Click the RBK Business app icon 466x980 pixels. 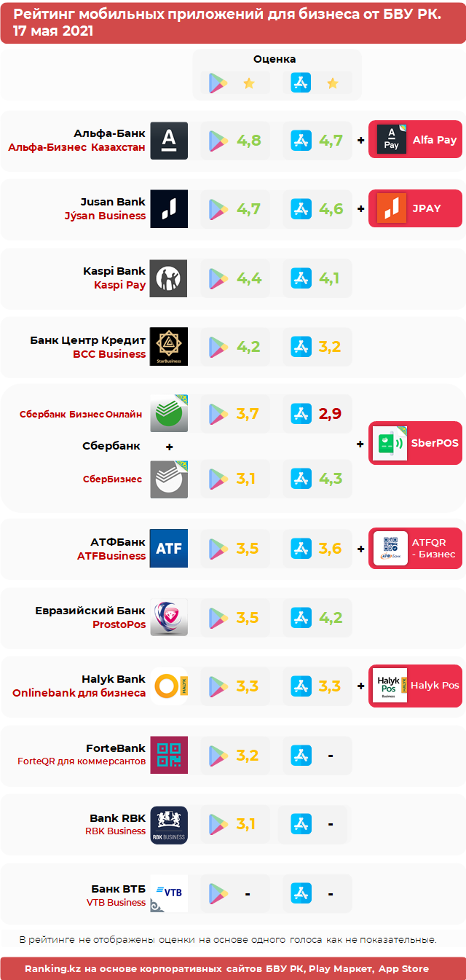[x=169, y=824]
